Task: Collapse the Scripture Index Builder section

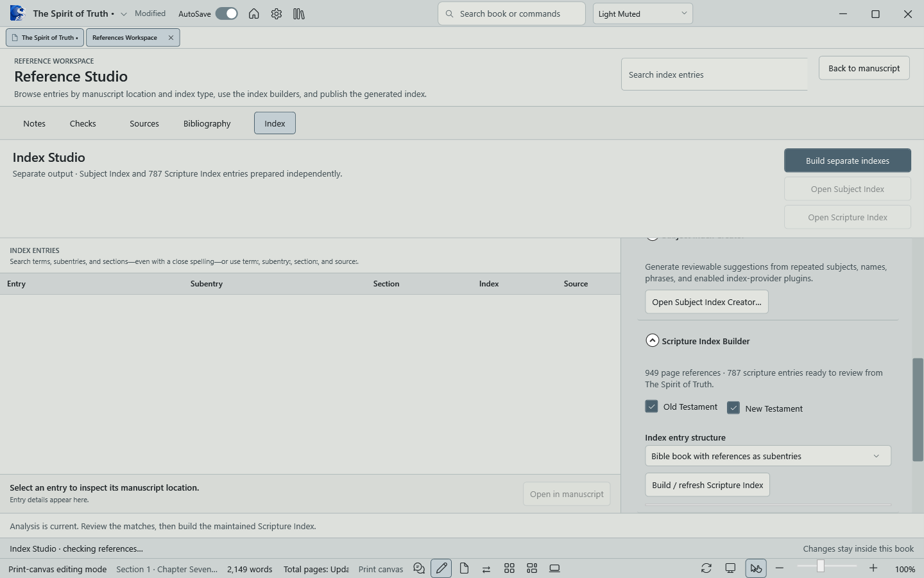Action: [x=652, y=340]
